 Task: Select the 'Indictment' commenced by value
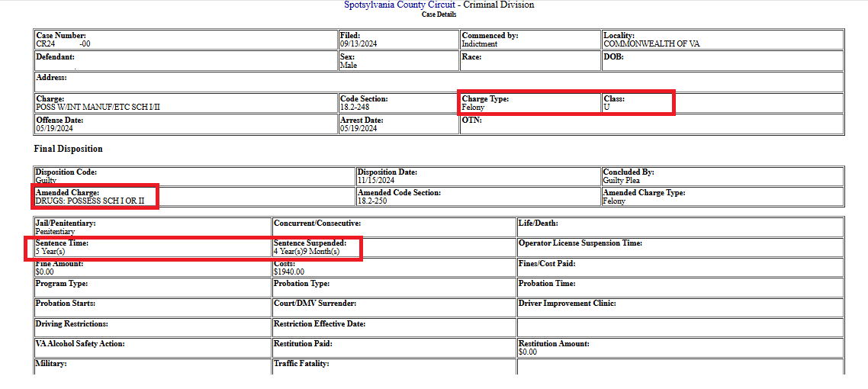[x=480, y=43]
